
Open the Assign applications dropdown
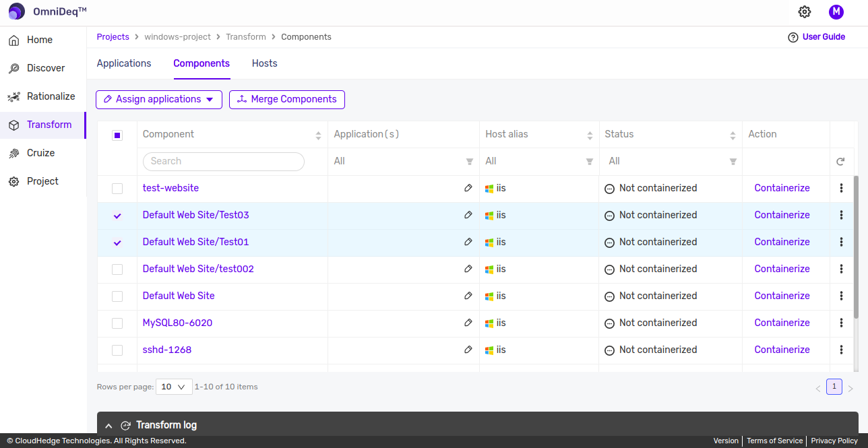pyautogui.click(x=159, y=100)
